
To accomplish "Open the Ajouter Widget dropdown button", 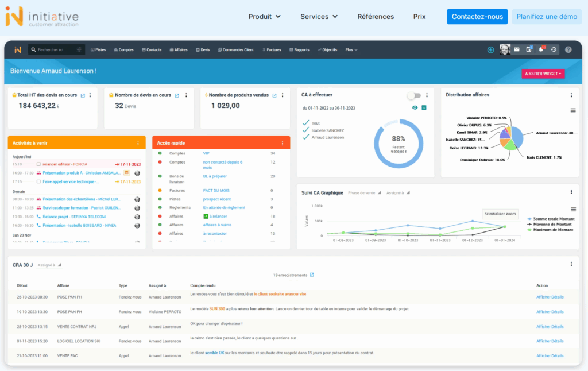I will pos(543,74).
